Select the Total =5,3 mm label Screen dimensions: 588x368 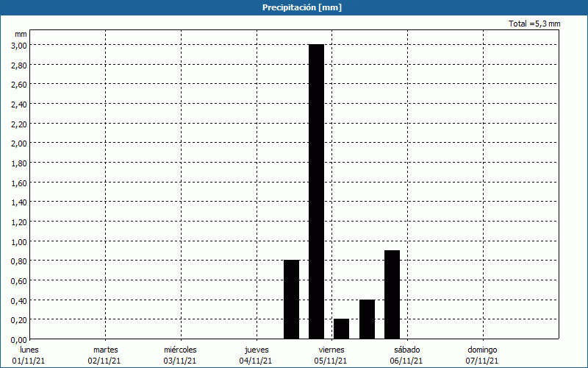point(534,24)
